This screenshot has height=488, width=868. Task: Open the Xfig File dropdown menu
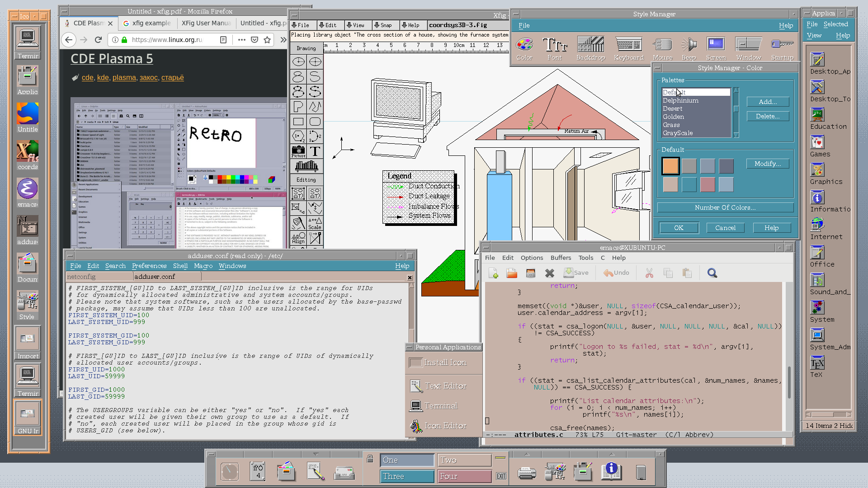pos(301,25)
